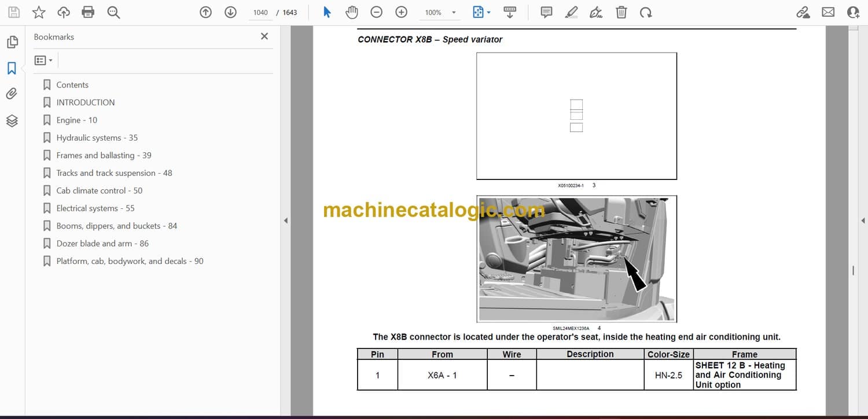
Task: Go to previous page arrow
Action: click(205, 12)
